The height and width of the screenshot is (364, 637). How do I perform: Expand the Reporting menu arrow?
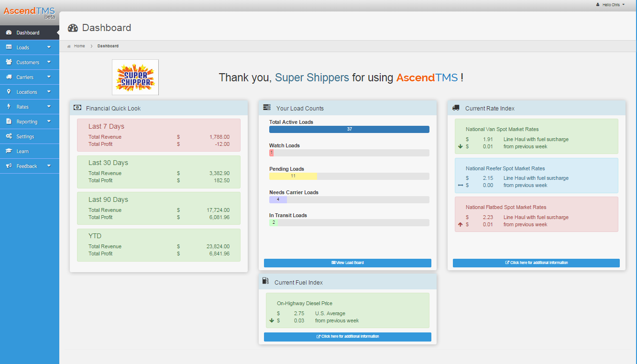[49, 121]
